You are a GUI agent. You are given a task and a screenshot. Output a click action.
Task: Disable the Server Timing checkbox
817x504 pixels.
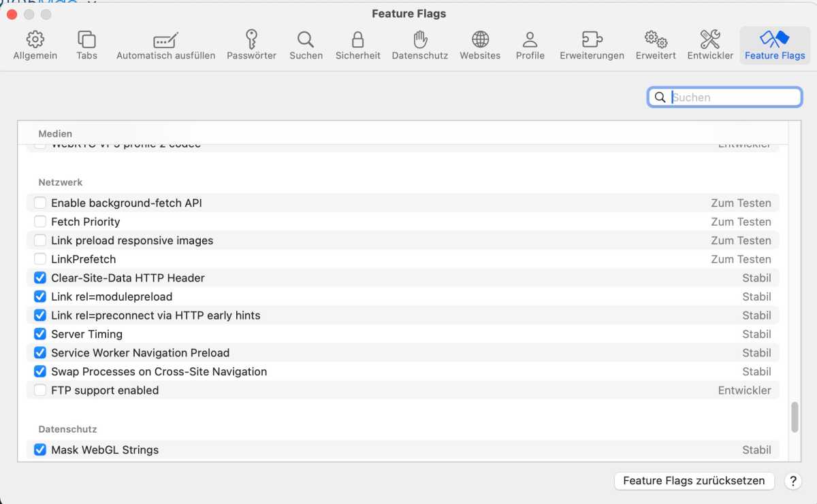click(40, 334)
